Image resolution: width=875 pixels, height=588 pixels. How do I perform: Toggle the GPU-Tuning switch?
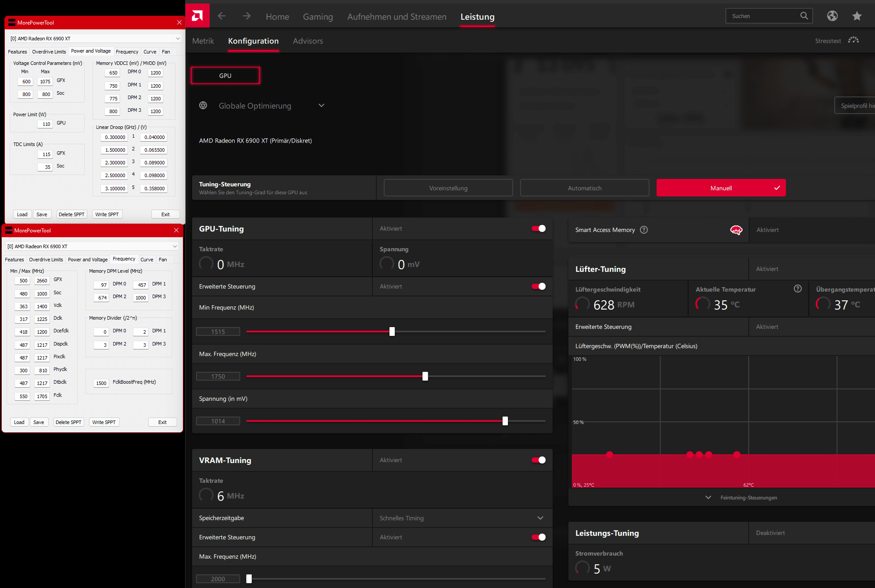pos(539,228)
